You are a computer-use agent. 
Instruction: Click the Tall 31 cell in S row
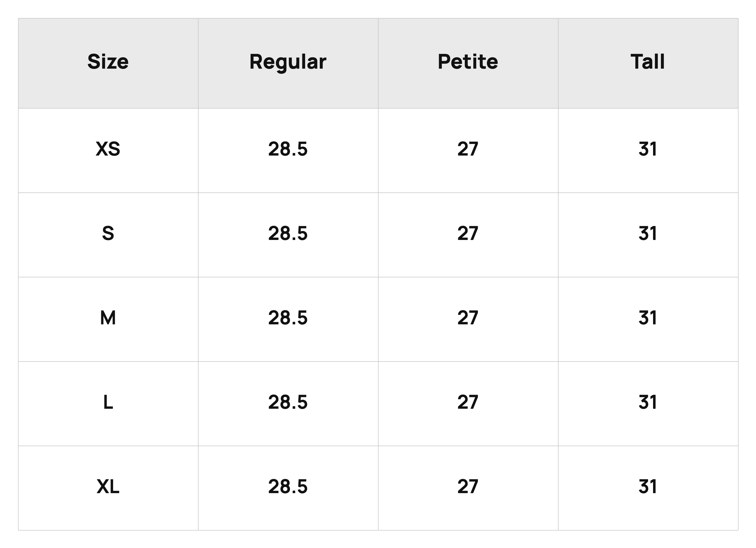tap(648, 233)
